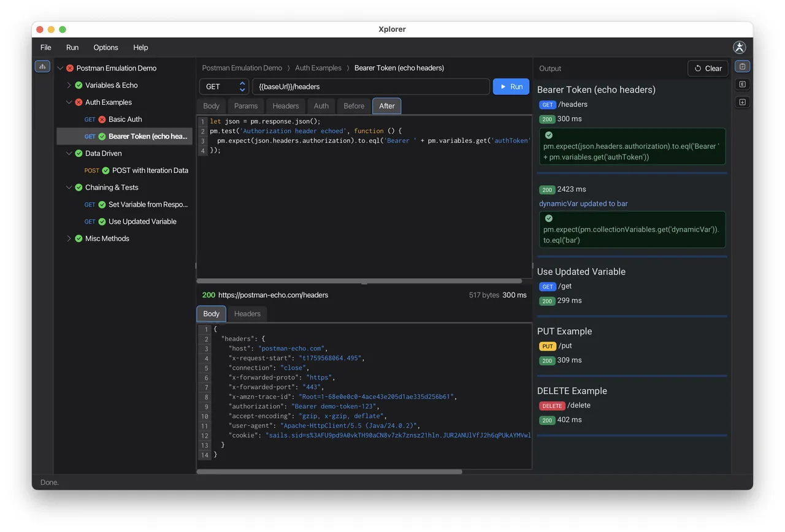Click the DELETE badge next to /delete
Screen dimensions: 785x532
[x=552, y=406]
